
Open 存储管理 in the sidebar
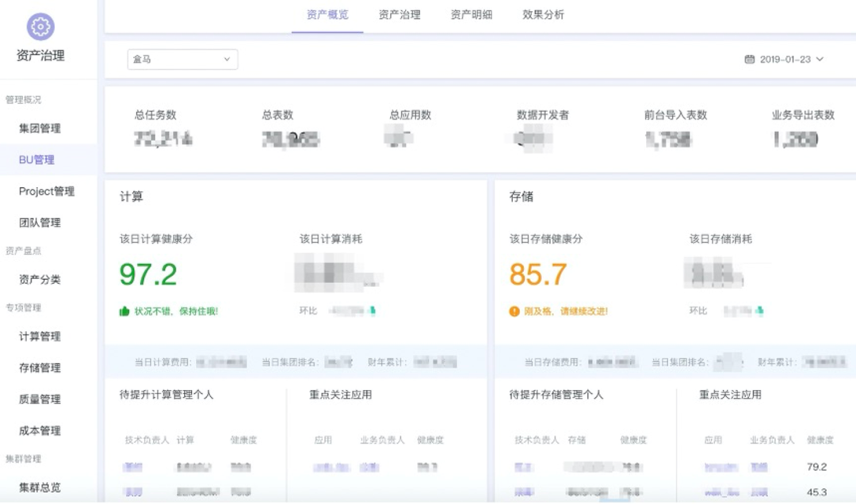(40, 368)
